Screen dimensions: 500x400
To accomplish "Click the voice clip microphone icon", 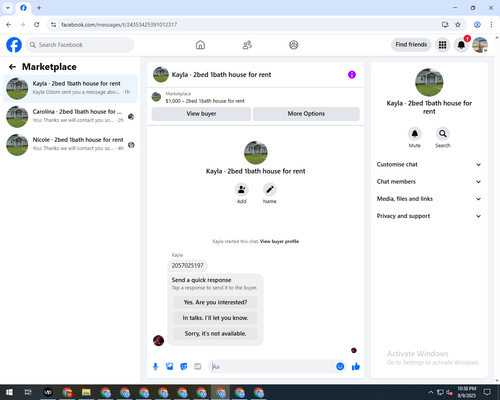I will (x=155, y=367).
